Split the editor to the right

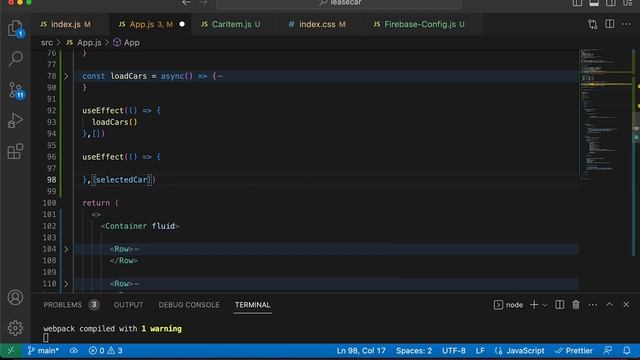pos(609,24)
